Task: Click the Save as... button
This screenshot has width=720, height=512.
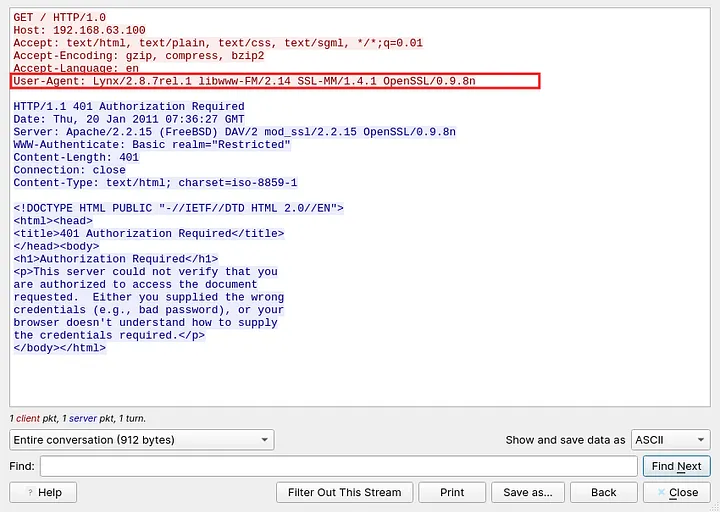Action: tap(528, 492)
